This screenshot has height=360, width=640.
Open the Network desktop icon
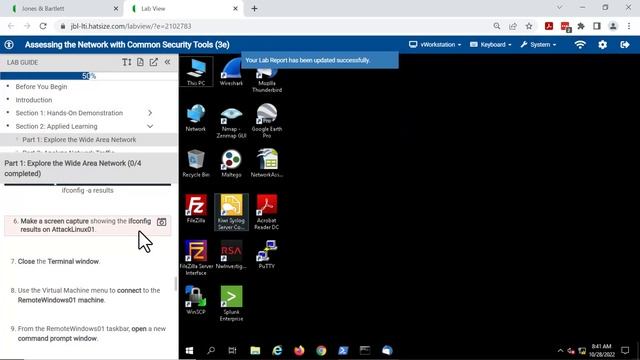(196, 118)
